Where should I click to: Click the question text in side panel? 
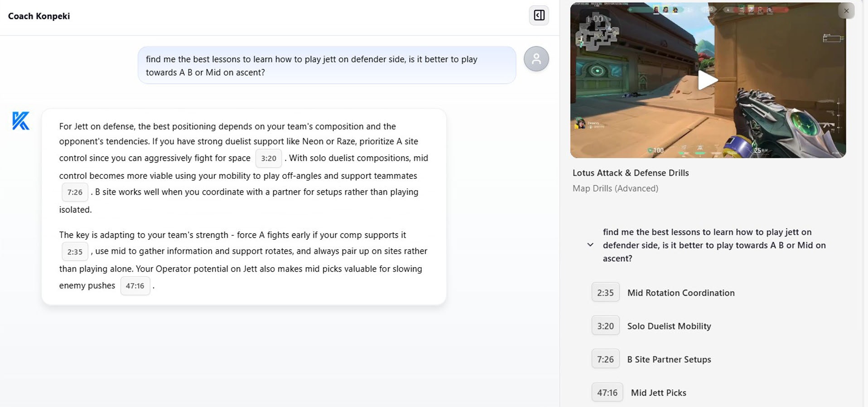[x=714, y=245]
